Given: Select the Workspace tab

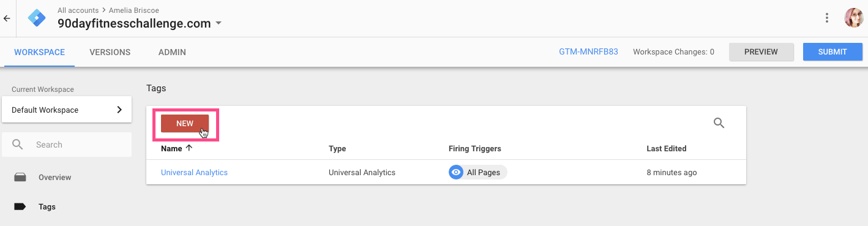Looking at the screenshot, I should tap(40, 52).
